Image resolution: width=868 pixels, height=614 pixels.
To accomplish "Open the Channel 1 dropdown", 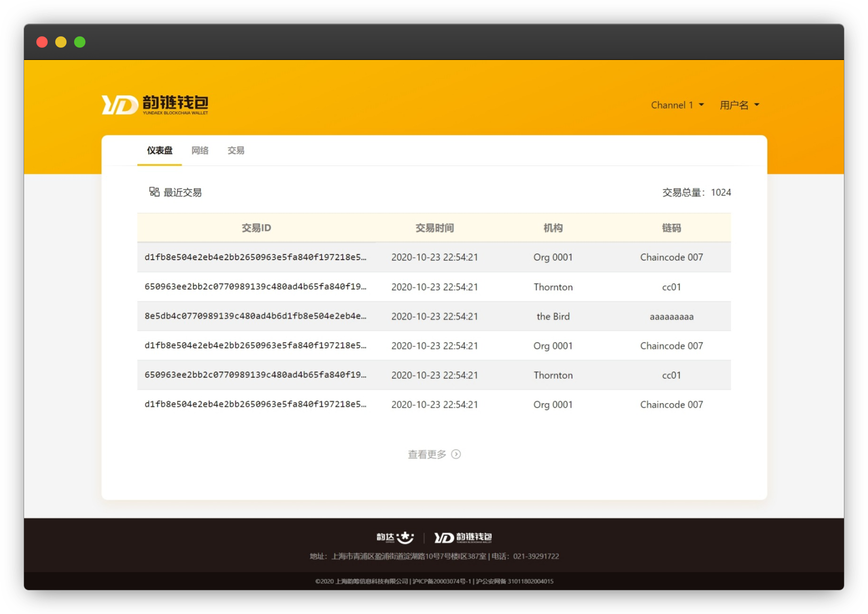I will pyautogui.click(x=677, y=105).
